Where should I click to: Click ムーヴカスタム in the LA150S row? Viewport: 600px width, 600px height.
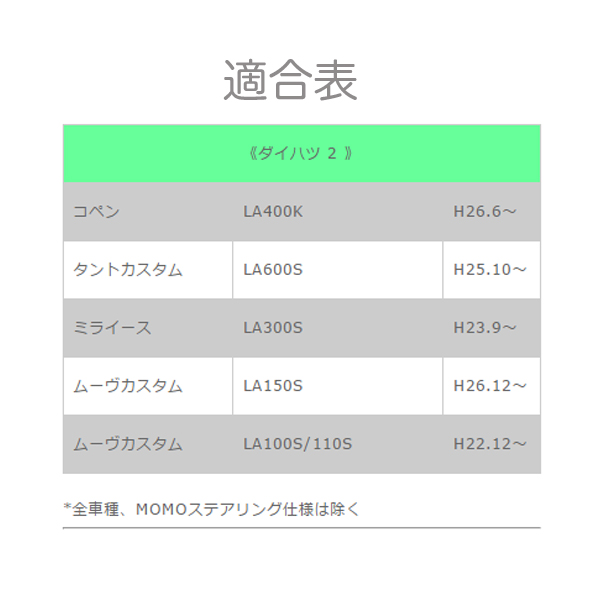pos(128,386)
